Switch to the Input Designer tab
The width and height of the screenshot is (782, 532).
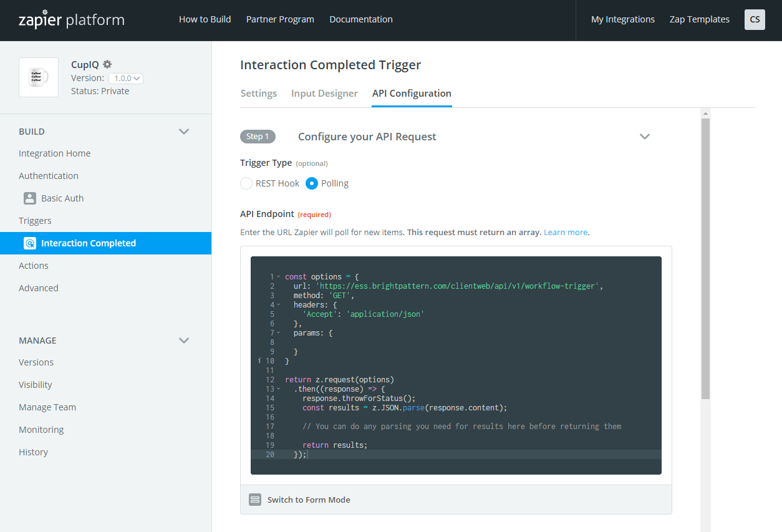(x=324, y=94)
